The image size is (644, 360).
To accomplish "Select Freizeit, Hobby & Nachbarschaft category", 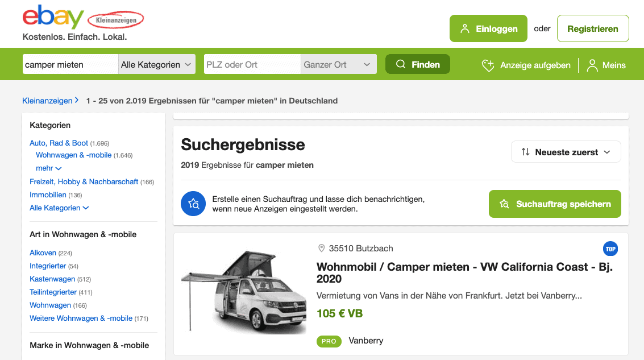I will 84,181.
